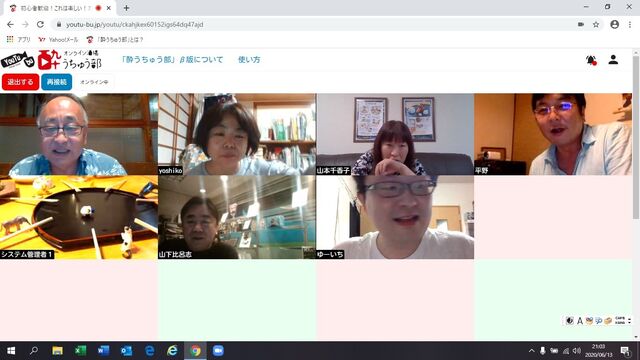Expand the hidden system tray icons chevron
Viewport: 640px width, 360px height.
click(531, 351)
